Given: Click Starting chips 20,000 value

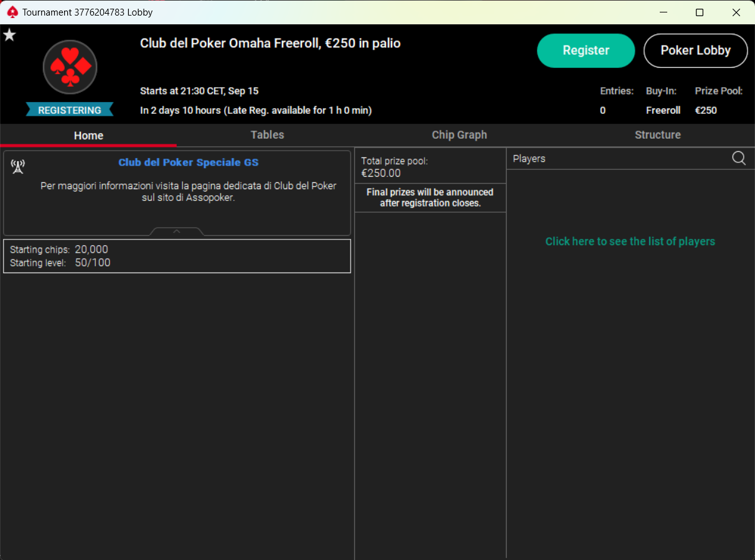Looking at the screenshot, I should point(91,250).
